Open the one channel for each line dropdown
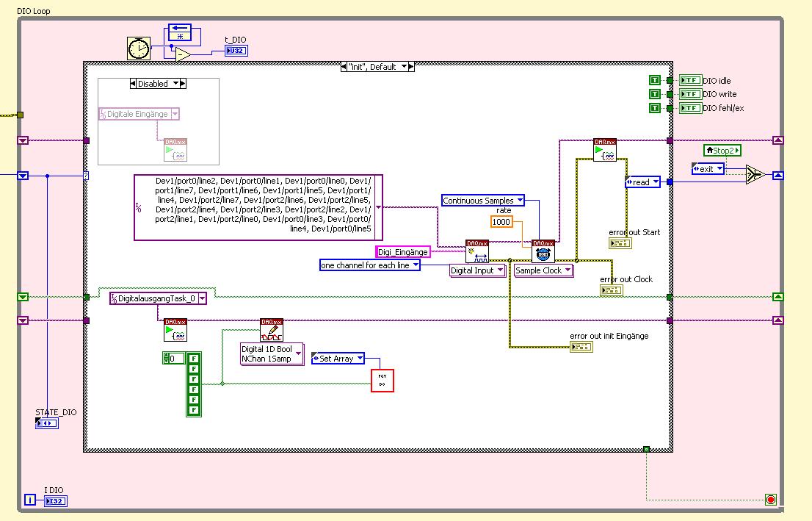812x521 pixels. pos(416,265)
